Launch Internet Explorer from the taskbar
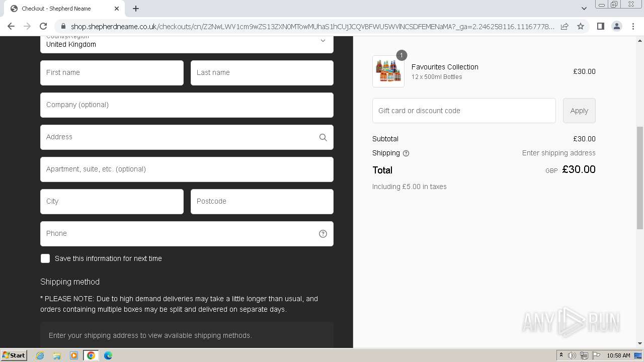This screenshot has width=644, height=362. click(40, 355)
